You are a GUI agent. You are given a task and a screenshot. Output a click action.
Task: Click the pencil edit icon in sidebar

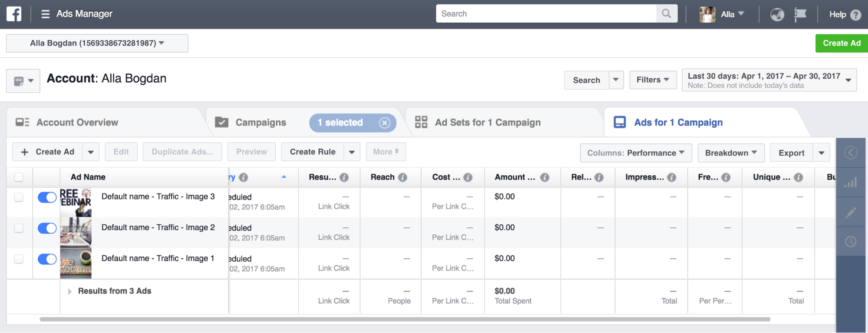tap(851, 212)
